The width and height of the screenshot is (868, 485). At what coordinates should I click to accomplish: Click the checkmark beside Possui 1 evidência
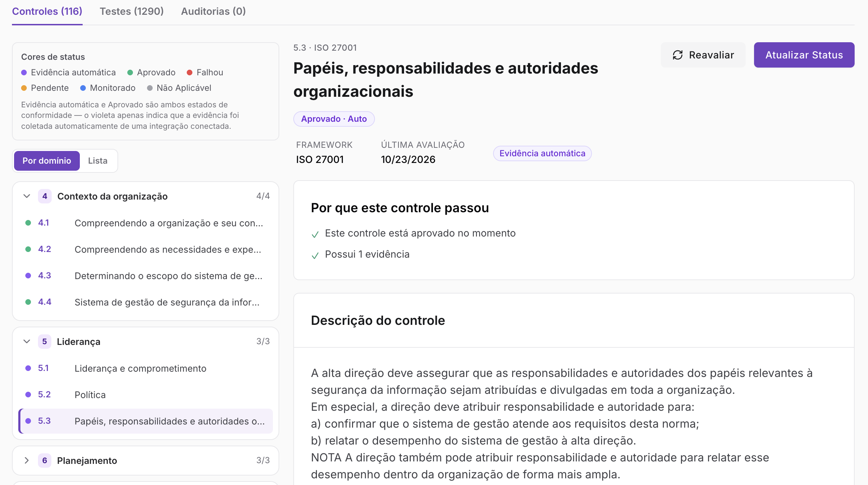[315, 256]
